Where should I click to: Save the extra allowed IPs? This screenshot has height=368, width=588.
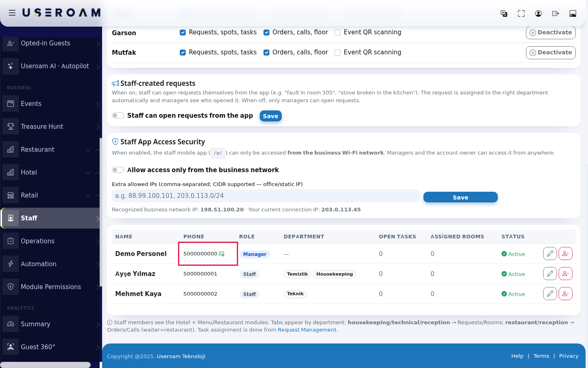click(x=461, y=197)
